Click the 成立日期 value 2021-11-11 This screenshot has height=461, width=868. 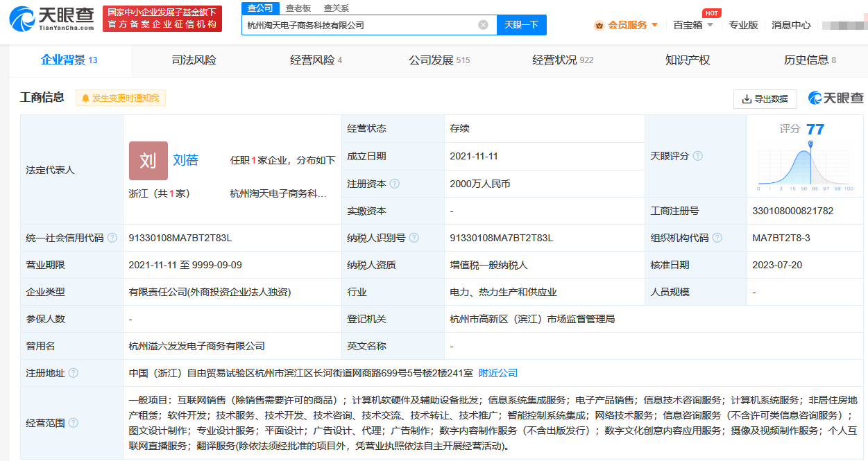point(474,156)
